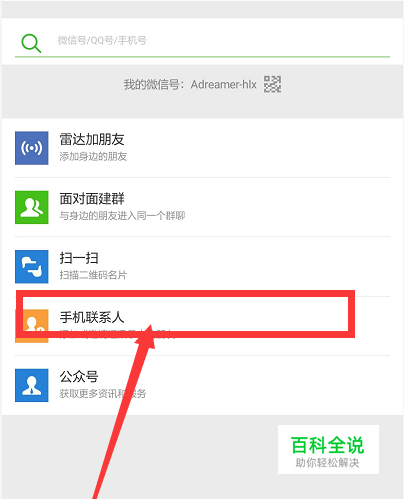This screenshot has height=499, width=404.
Task: Tap the radar icon for 雷达加朋友
Action: tap(32, 148)
